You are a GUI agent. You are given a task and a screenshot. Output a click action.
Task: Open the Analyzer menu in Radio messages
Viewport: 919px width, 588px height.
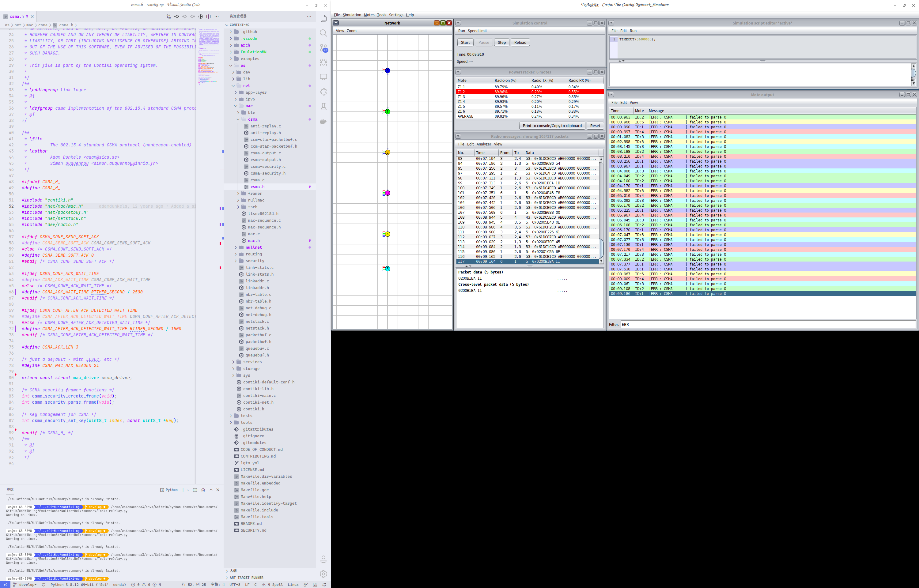pos(484,144)
